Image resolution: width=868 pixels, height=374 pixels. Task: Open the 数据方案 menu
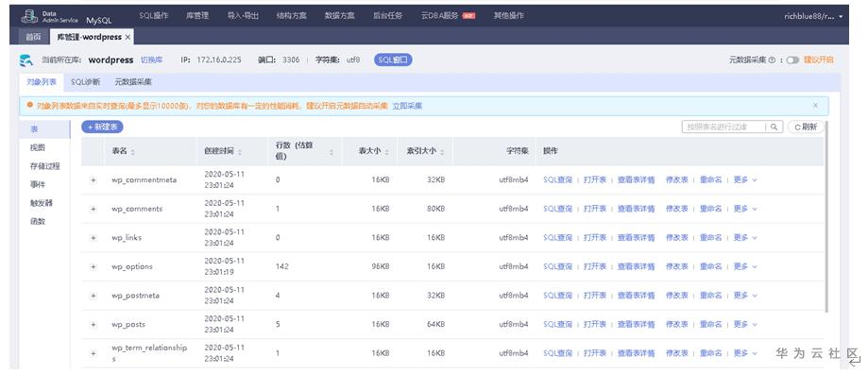(340, 15)
